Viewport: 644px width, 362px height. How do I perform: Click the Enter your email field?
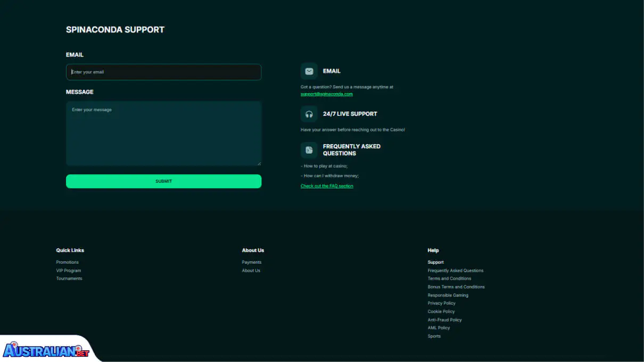163,72
